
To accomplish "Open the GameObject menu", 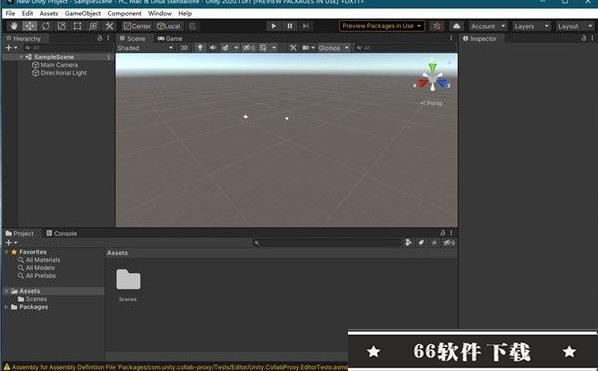I will (83, 13).
